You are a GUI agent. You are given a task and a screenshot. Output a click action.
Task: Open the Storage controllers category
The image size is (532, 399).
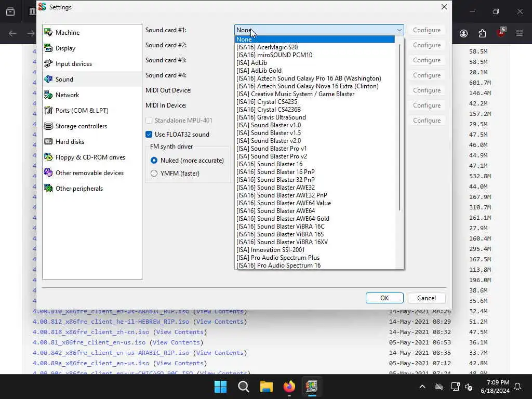click(92, 126)
